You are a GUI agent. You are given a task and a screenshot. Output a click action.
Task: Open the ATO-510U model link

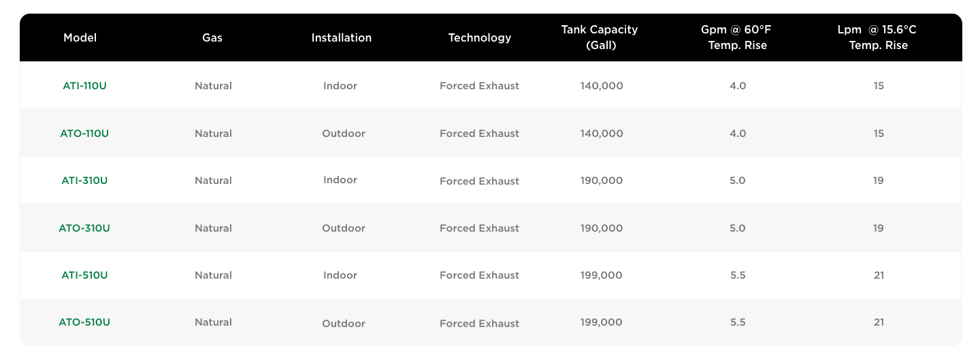click(x=84, y=322)
